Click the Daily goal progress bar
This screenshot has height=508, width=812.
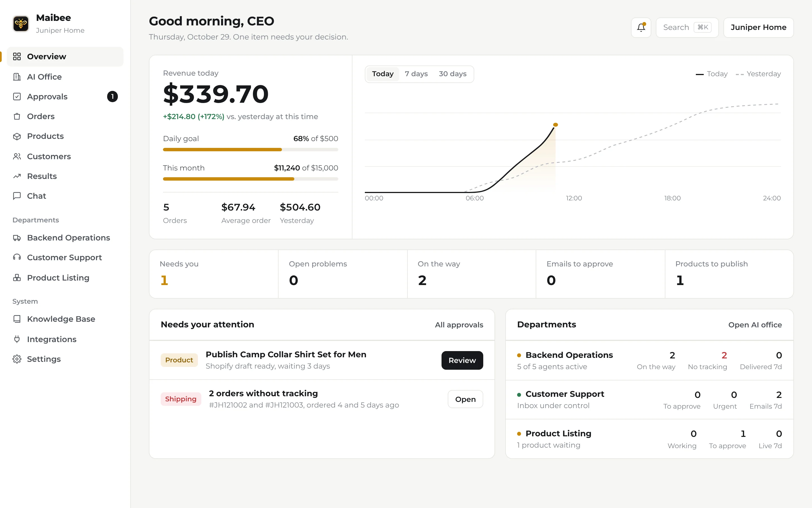point(250,150)
